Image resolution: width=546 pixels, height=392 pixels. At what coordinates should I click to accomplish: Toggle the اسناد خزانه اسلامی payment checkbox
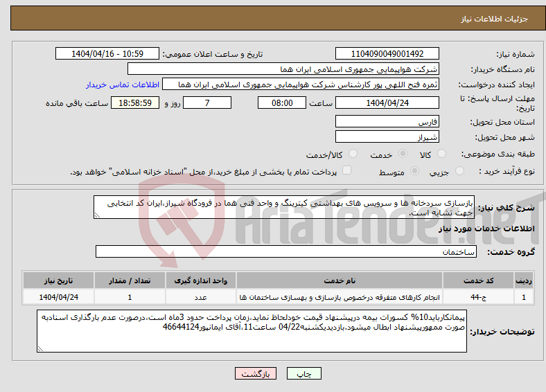click(347, 170)
